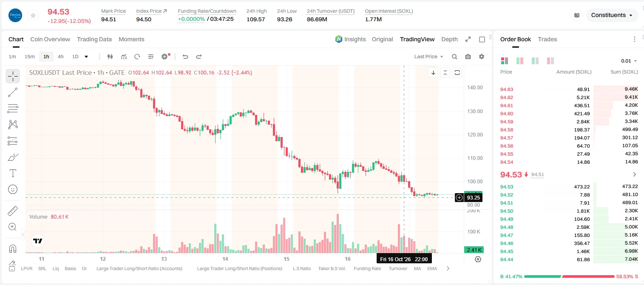Expand the chart to fullscreen
644x285 pixels.
(x=468, y=39)
